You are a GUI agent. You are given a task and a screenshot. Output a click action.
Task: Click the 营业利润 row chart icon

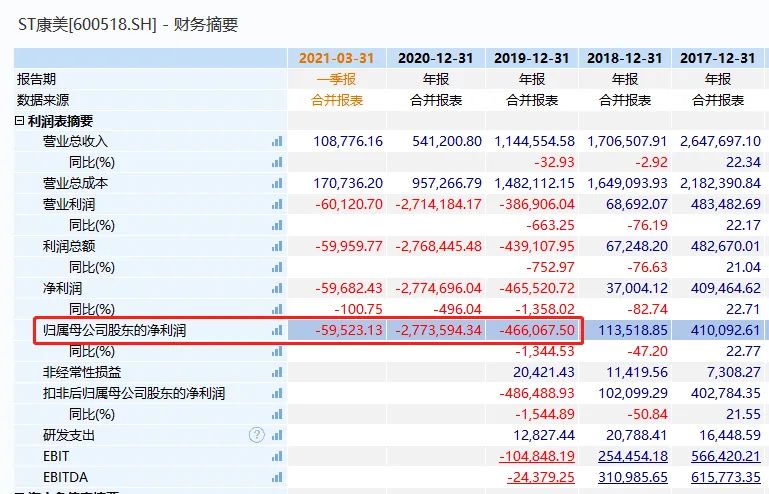pos(277,204)
